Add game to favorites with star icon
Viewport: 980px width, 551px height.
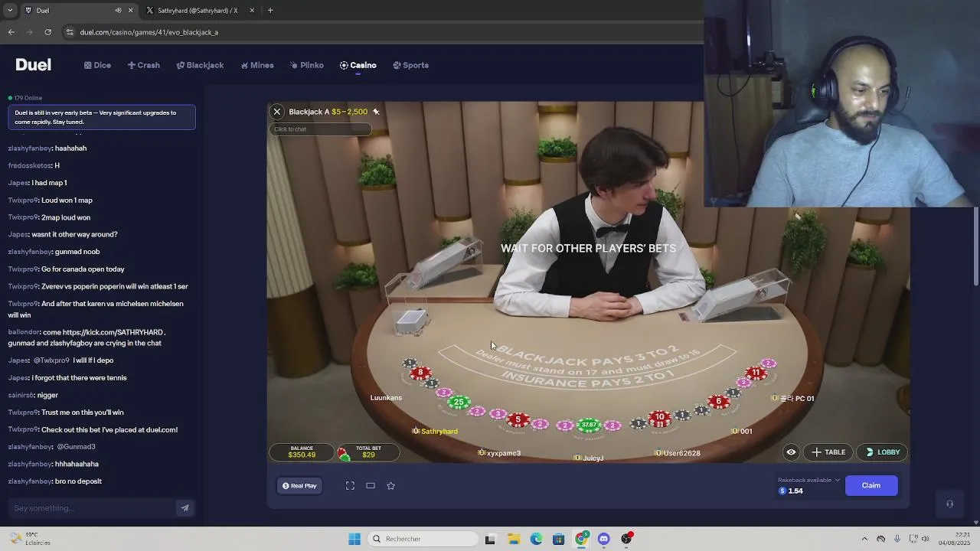[x=390, y=486]
